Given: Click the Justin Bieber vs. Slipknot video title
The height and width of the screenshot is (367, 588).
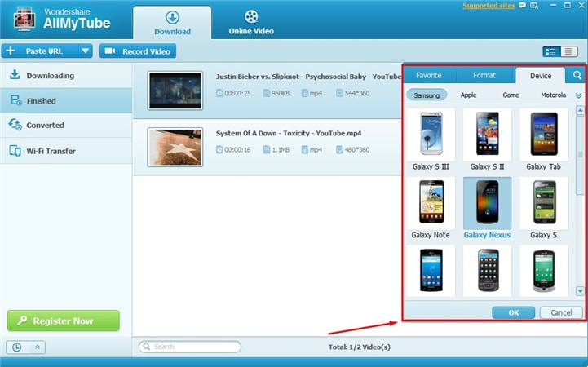Looking at the screenshot, I should [308, 77].
